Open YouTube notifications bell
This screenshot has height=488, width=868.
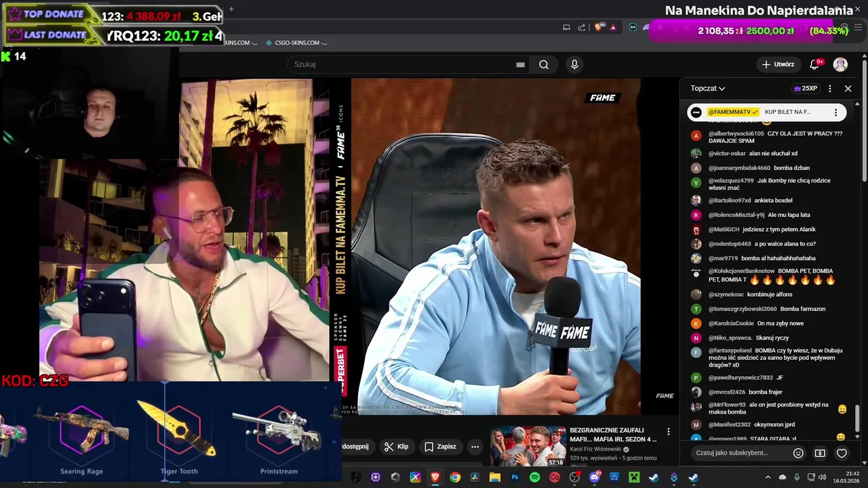pos(815,64)
